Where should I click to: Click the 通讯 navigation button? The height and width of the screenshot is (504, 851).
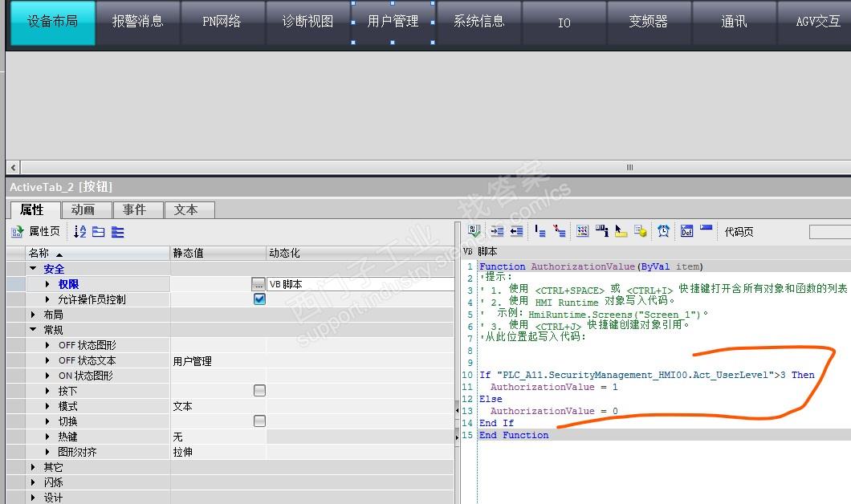tap(735, 22)
